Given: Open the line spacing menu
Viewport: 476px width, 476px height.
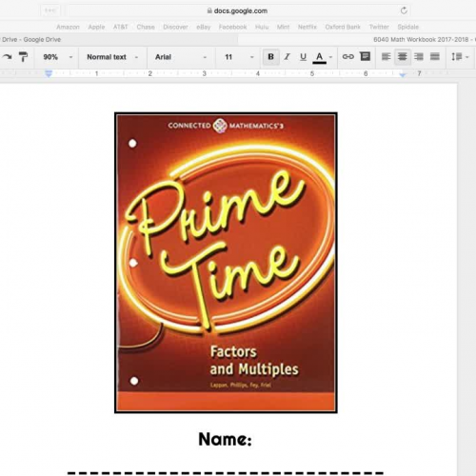Looking at the screenshot, I should 460,57.
